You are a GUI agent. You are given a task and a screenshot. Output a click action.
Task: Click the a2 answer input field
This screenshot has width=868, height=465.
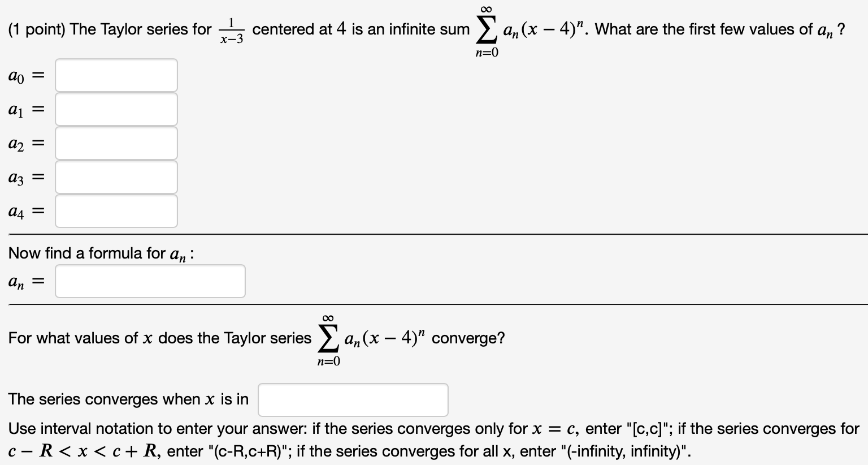(116, 143)
